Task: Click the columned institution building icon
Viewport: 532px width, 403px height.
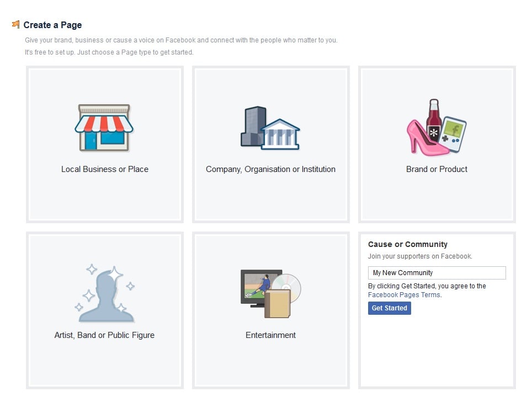Action: (280, 135)
